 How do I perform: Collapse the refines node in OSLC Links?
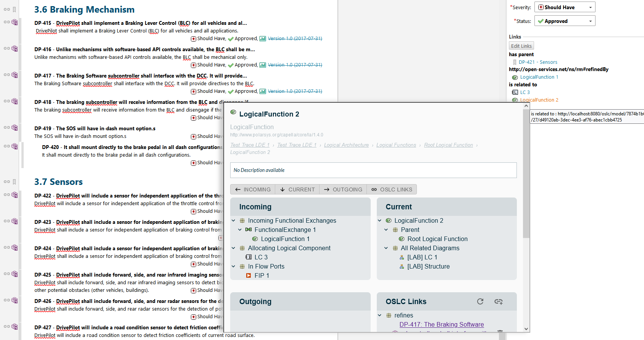point(379,315)
